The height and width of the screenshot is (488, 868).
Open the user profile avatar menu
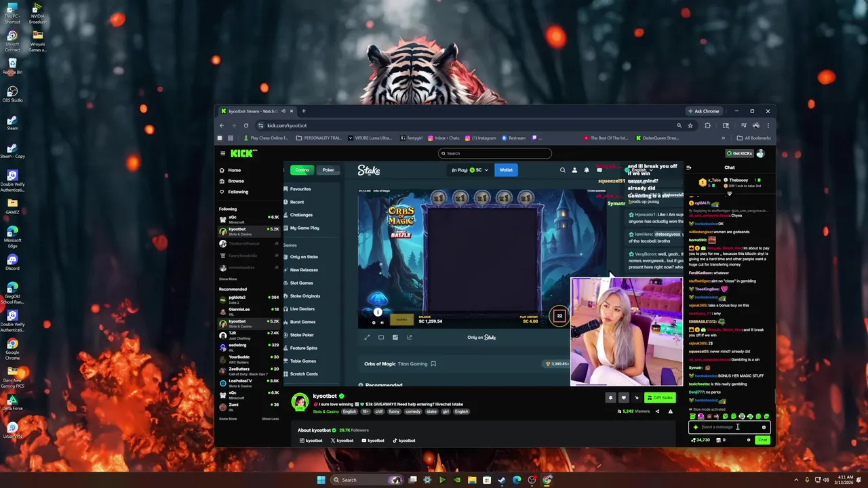click(760, 153)
